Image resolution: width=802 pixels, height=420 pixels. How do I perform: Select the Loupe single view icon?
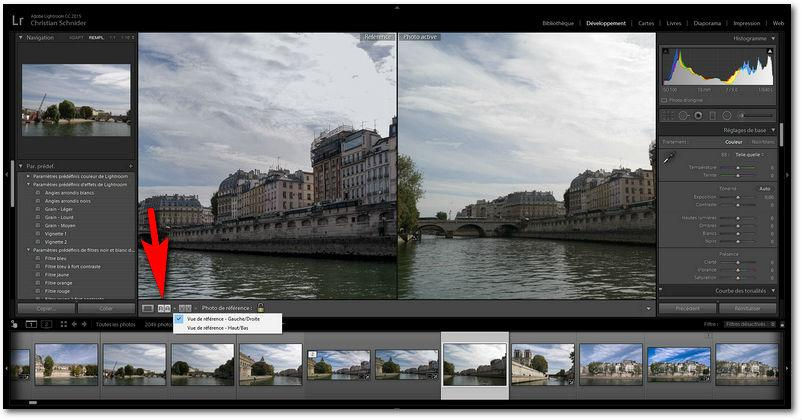click(148, 308)
